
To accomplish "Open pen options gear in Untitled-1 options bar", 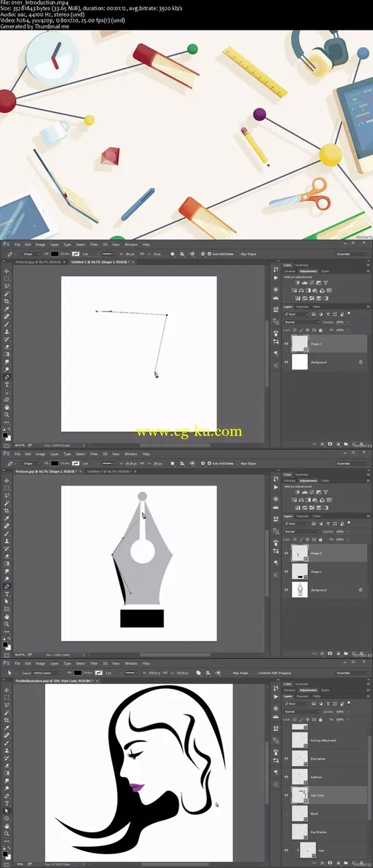I will (203, 254).
